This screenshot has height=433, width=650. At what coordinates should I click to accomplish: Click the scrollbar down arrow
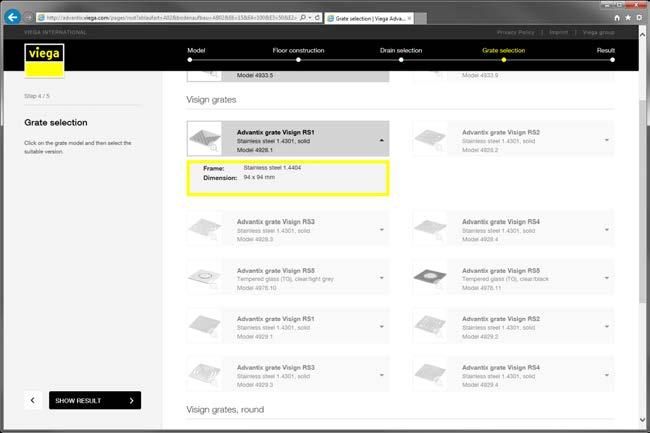pos(643,420)
